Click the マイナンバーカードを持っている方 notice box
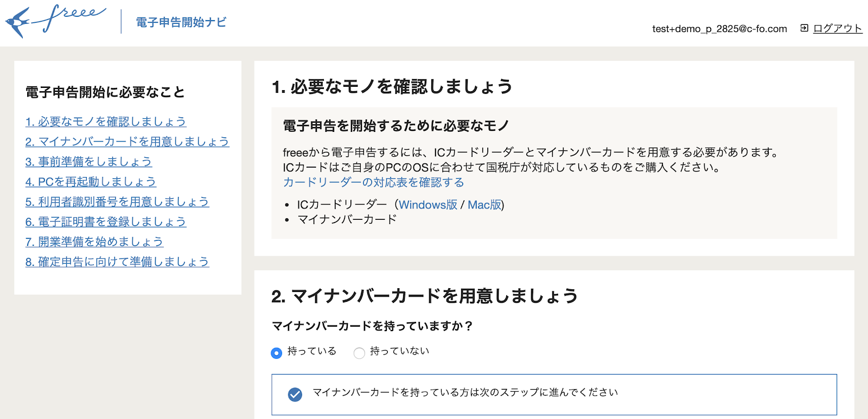This screenshot has width=868, height=419. tap(554, 394)
